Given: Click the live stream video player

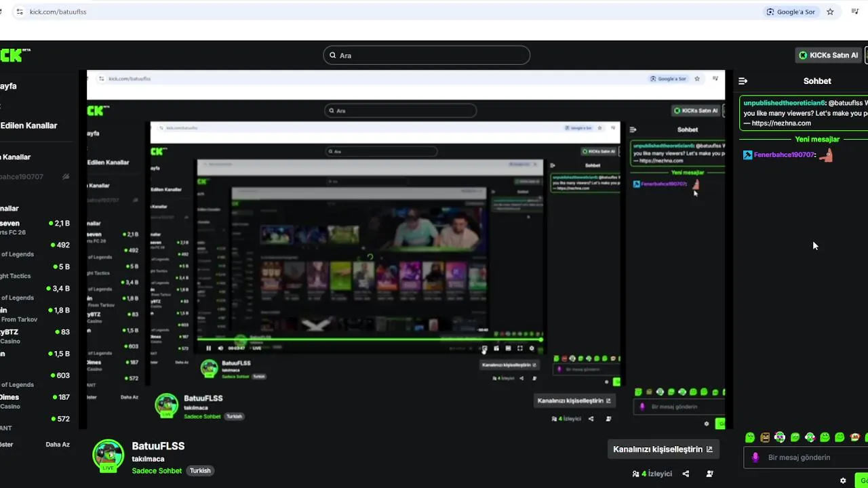Looking at the screenshot, I should (x=406, y=249).
